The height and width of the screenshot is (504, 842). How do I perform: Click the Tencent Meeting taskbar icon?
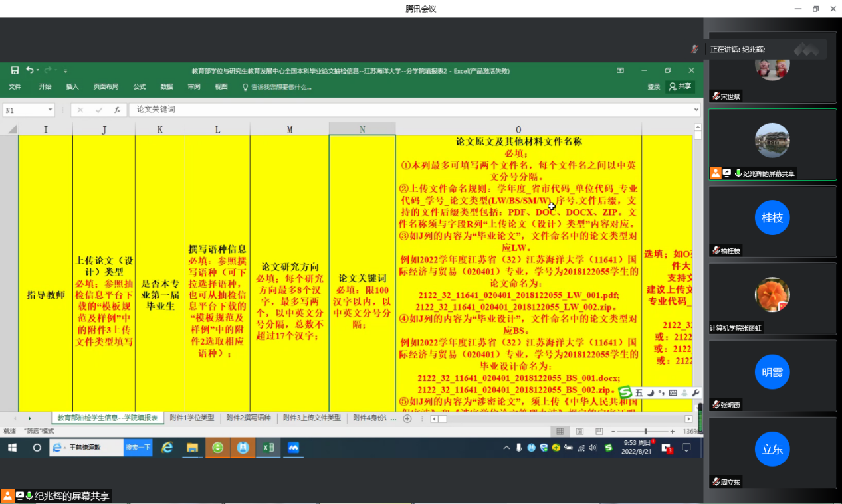tap(293, 448)
